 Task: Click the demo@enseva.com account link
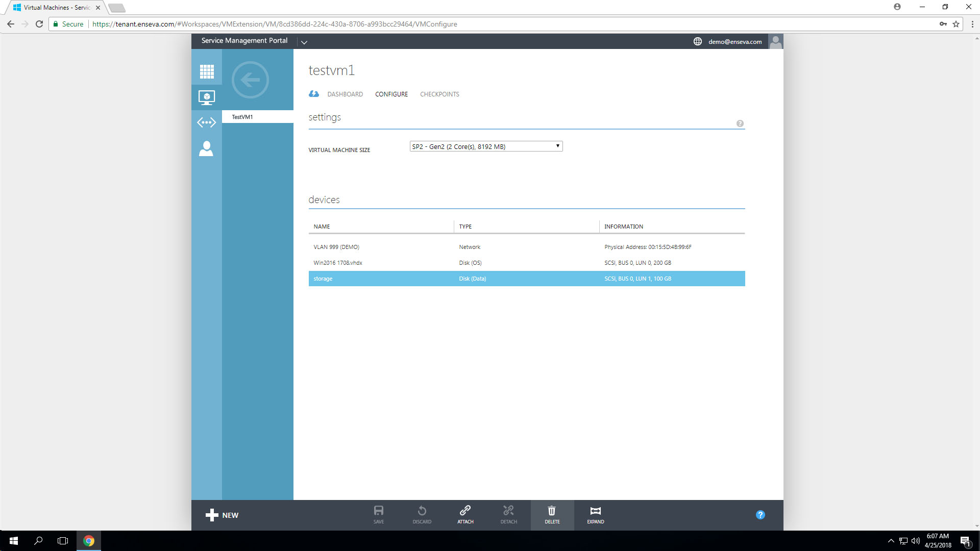click(734, 42)
